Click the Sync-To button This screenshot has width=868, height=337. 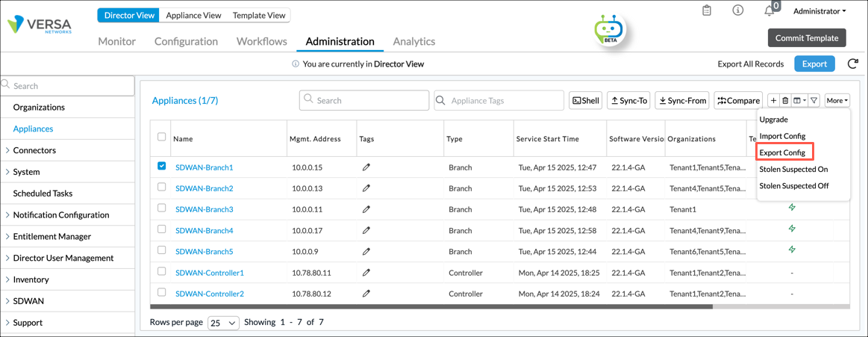pos(629,101)
